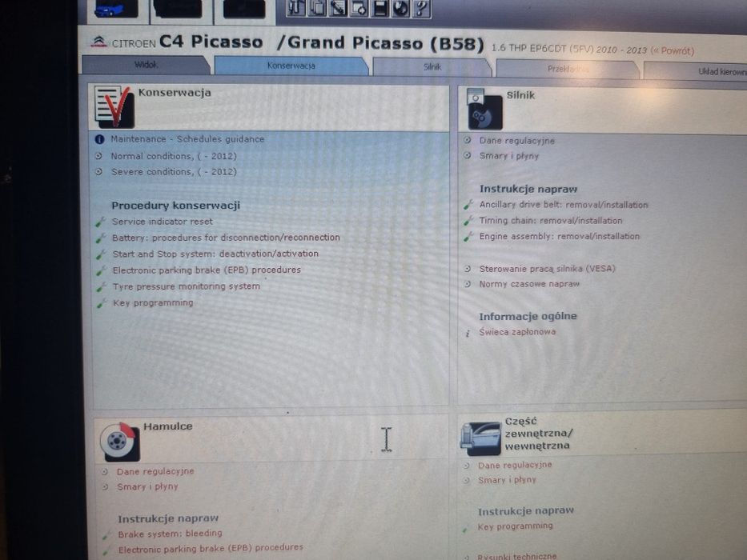The width and height of the screenshot is (747, 560).
Task: Open help question mark icon
Action: click(421, 9)
